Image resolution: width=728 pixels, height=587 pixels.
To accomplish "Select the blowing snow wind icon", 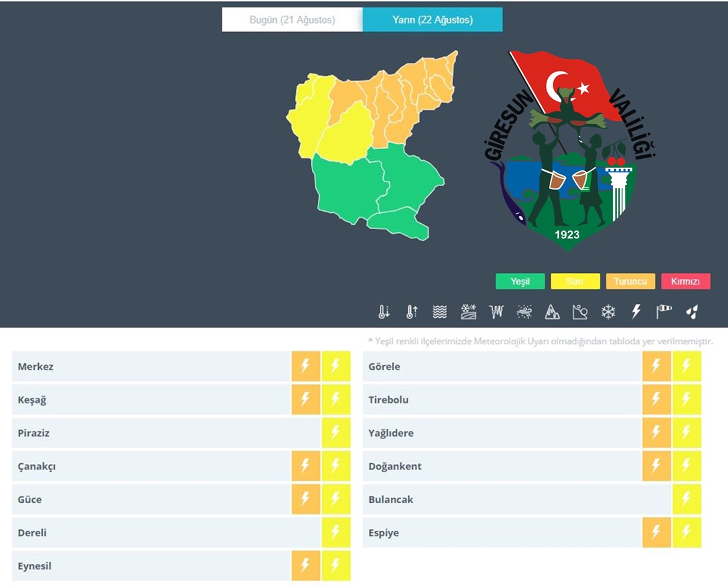I will coord(524,312).
